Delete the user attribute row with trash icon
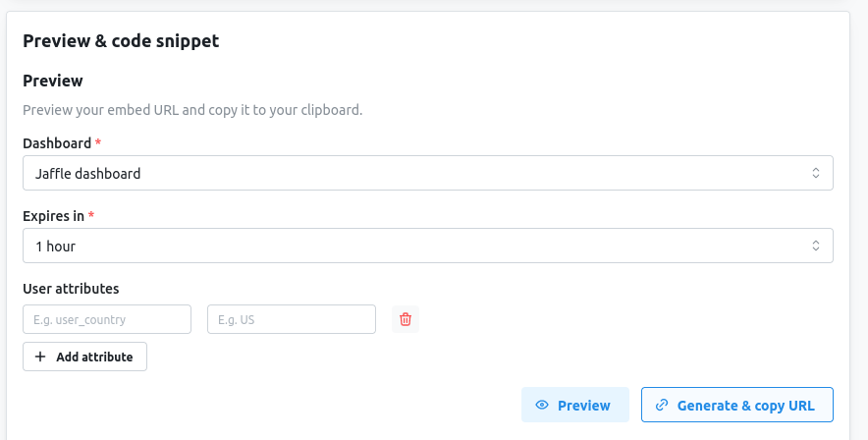The width and height of the screenshot is (868, 440). coord(406,319)
